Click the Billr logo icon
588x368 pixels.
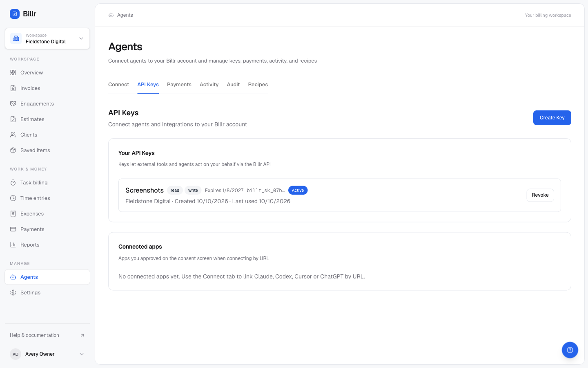click(15, 14)
